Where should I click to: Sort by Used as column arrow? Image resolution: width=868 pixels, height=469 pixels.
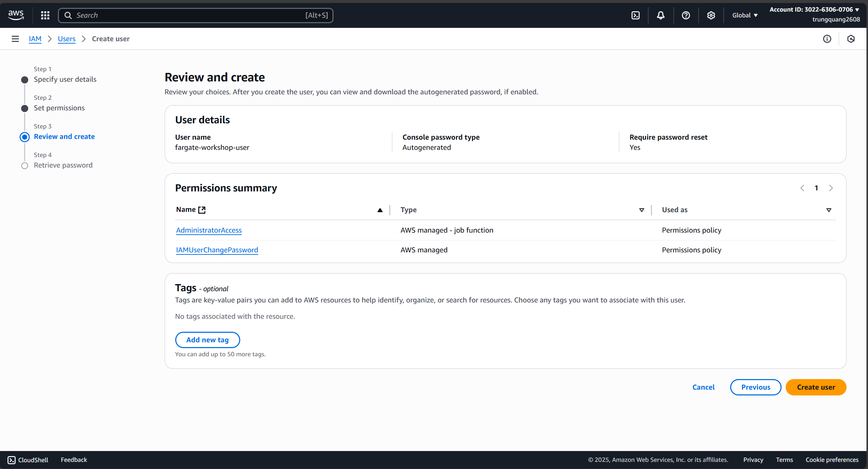pos(829,210)
